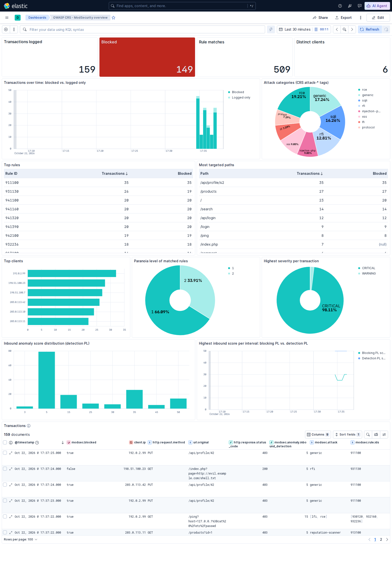Click the ES|QL lightning bolt icon
Image resolution: width=392 pixels, height=576 pixels.
[x=271, y=29]
